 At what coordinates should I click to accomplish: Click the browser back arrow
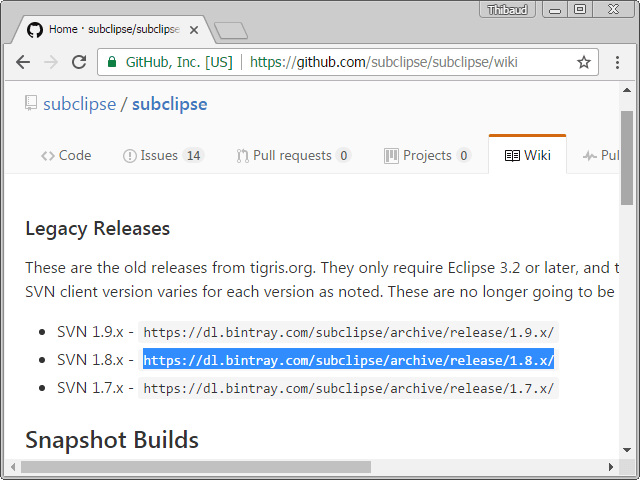click(22, 62)
